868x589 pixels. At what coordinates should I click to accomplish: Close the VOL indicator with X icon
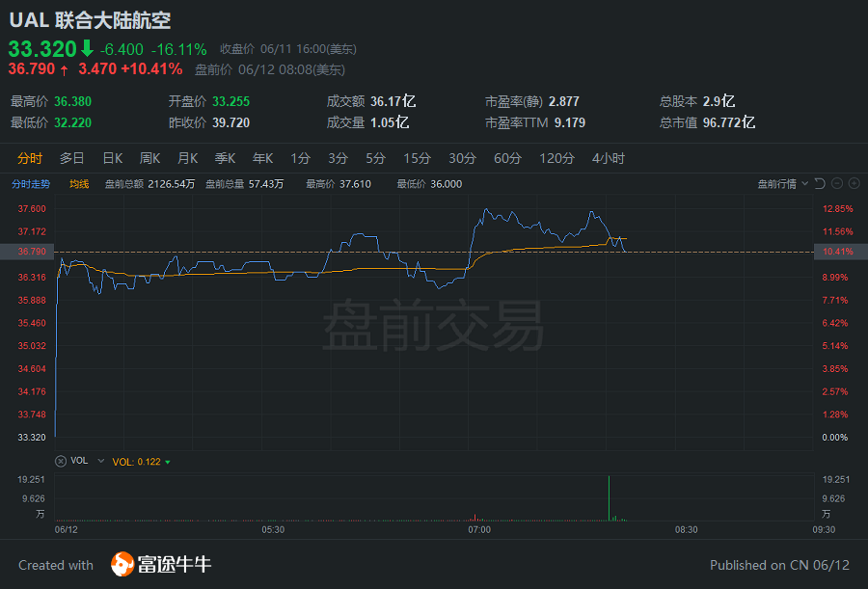[61, 461]
